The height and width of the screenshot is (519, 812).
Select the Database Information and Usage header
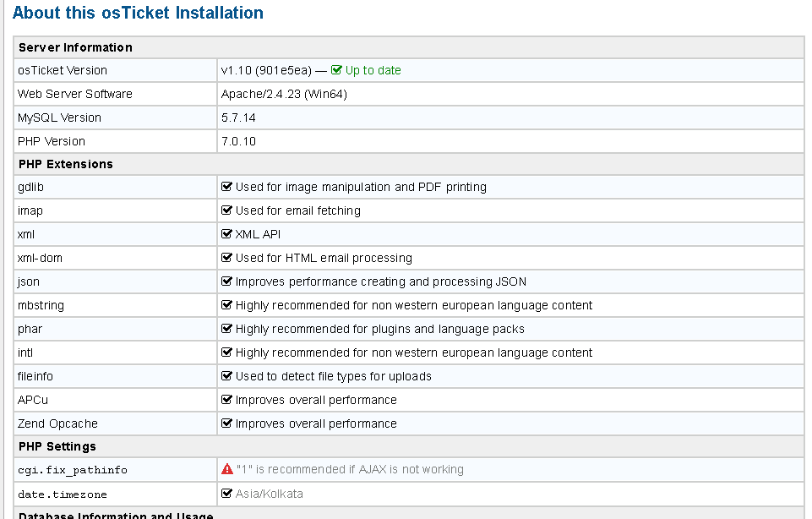tap(409, 514)
